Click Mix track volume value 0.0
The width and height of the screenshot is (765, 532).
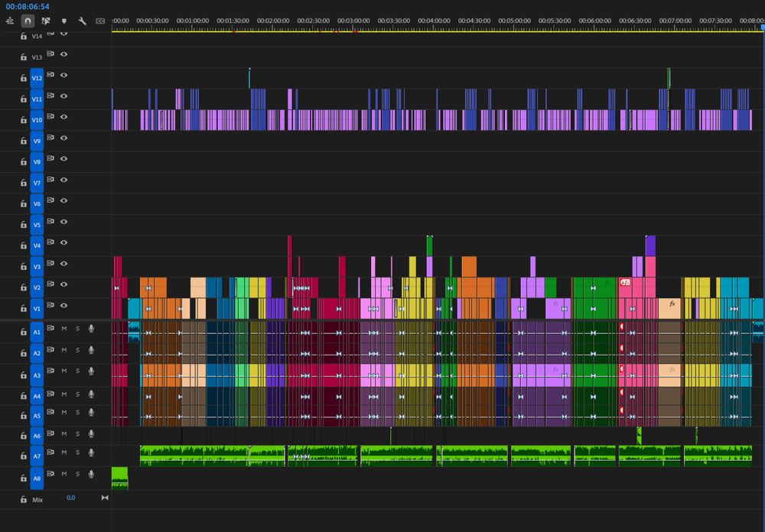[x=70, y=498]
